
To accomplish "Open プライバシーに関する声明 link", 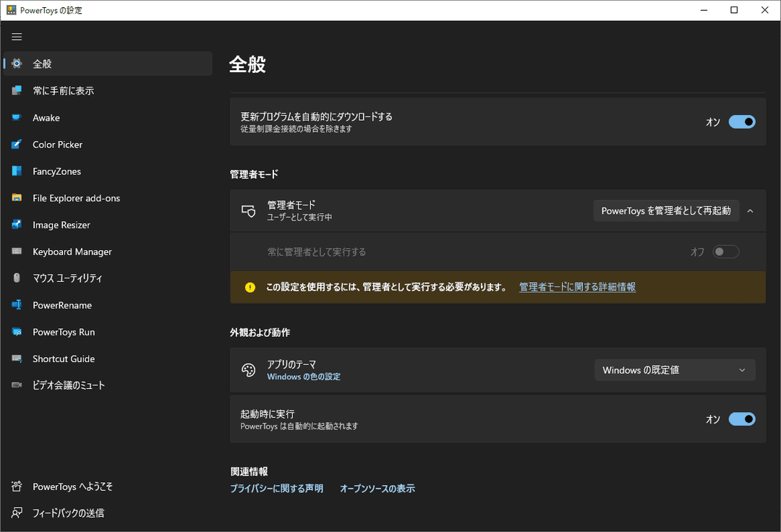I will tap(276, 489).
